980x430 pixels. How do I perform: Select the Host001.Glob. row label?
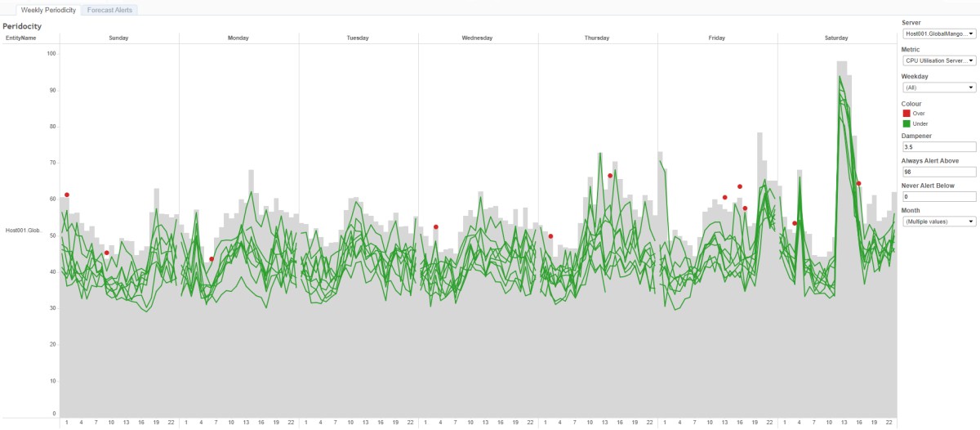(x=23, y=231)
